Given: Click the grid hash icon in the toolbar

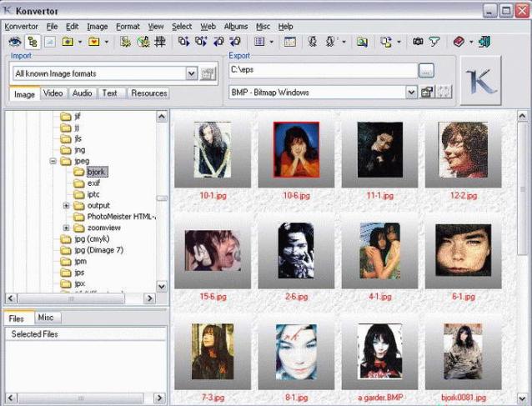Looking at the screenshot, I should tap(159, 42).
